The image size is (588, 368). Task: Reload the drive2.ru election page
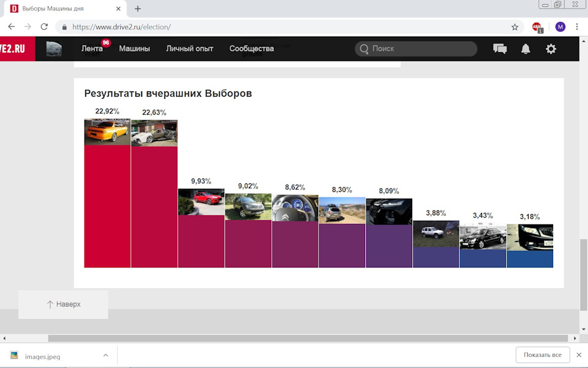coord(44,26)
